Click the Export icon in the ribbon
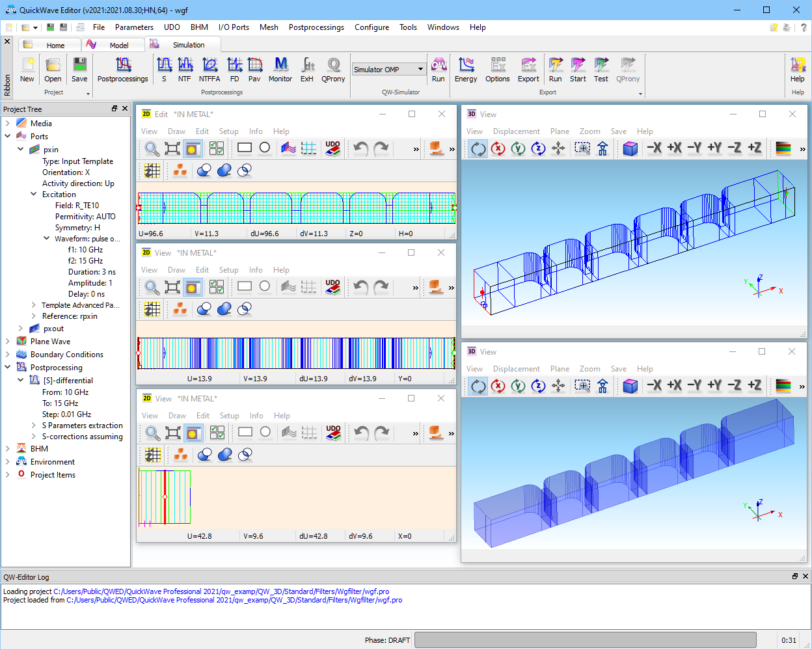812x650 pixels. [x=528, y=69]
